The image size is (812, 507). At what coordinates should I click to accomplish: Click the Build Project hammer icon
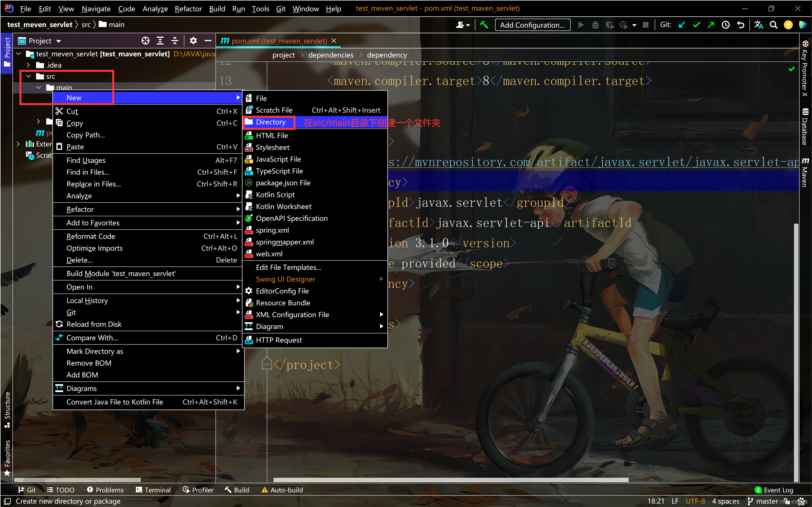coord(484,25)
